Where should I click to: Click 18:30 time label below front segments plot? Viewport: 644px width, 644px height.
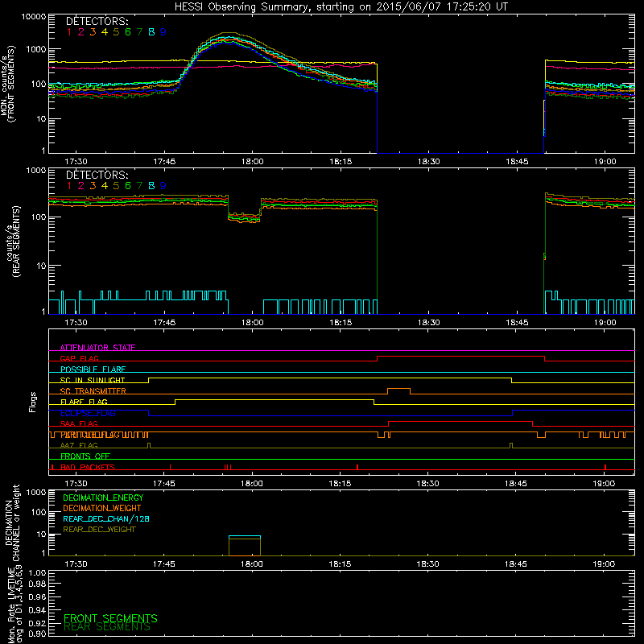[x=428, y=162]
